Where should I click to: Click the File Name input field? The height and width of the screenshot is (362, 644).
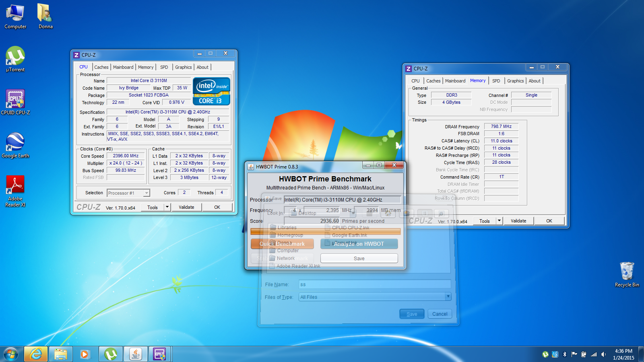375,284
